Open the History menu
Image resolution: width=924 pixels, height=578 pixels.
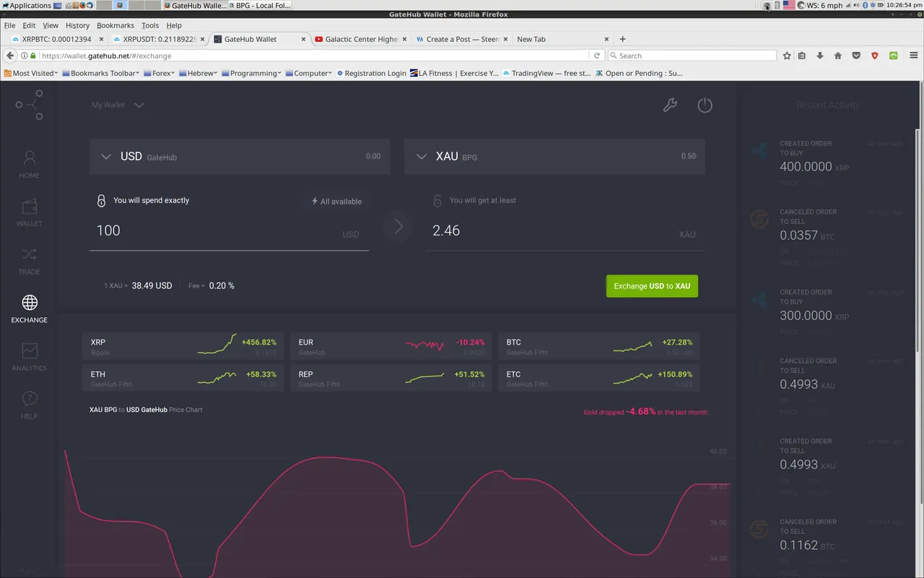pyautogui.click(x=77, y=25)
